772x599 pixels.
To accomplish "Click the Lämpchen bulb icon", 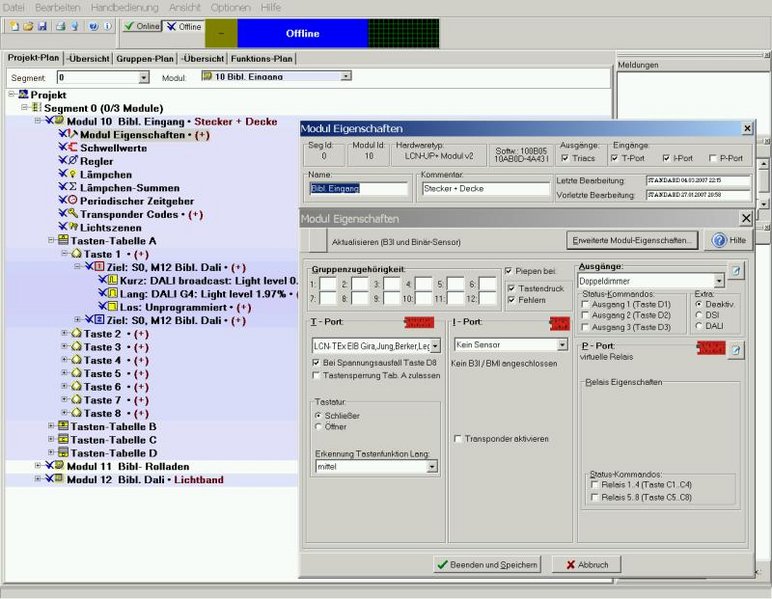I will point(73,174).
